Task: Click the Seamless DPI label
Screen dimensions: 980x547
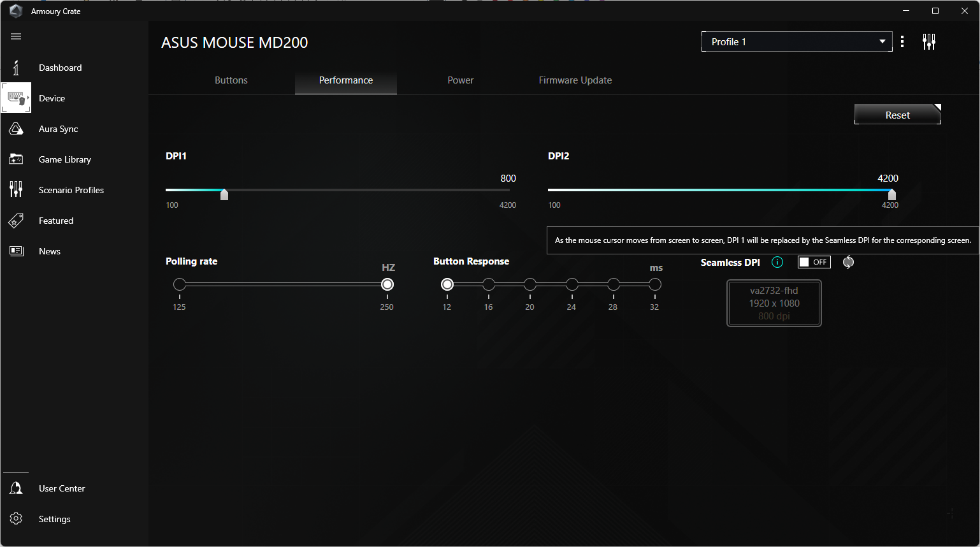Action: pyautogui.click(x=730, y=263)
